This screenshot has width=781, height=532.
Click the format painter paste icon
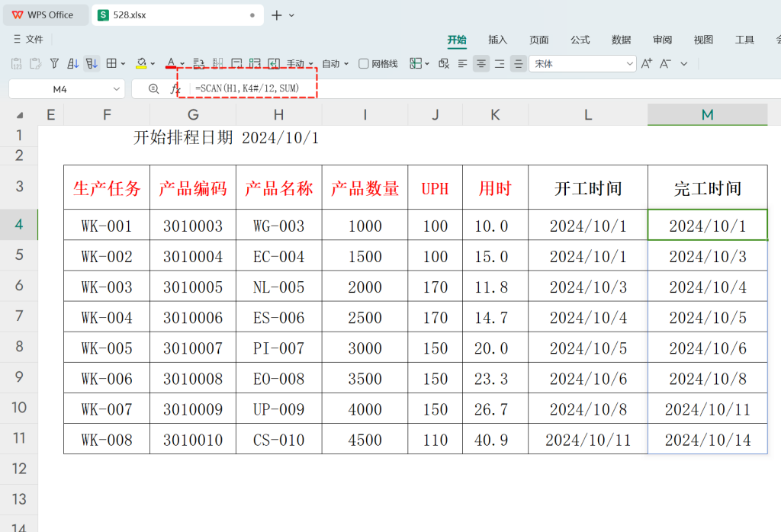coord(35,64)
